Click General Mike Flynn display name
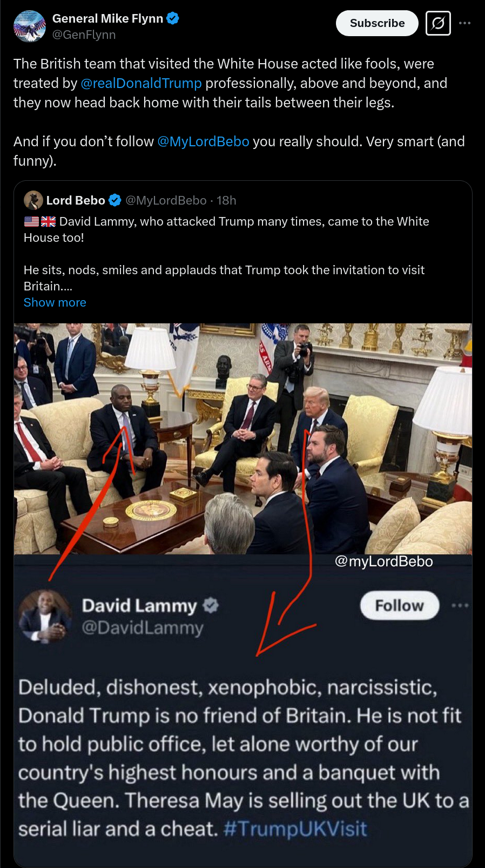 [107, 18]
